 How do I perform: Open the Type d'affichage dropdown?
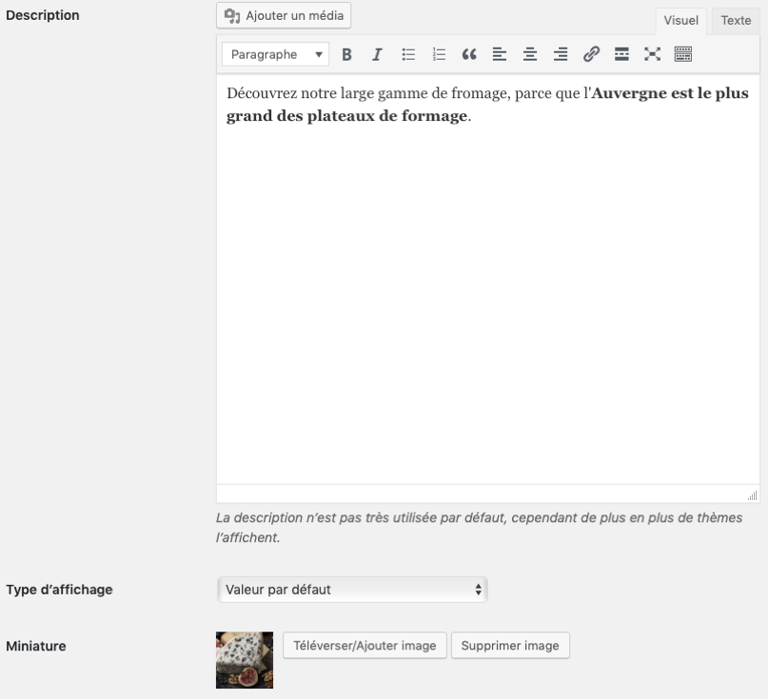click(x=352, y=590)
